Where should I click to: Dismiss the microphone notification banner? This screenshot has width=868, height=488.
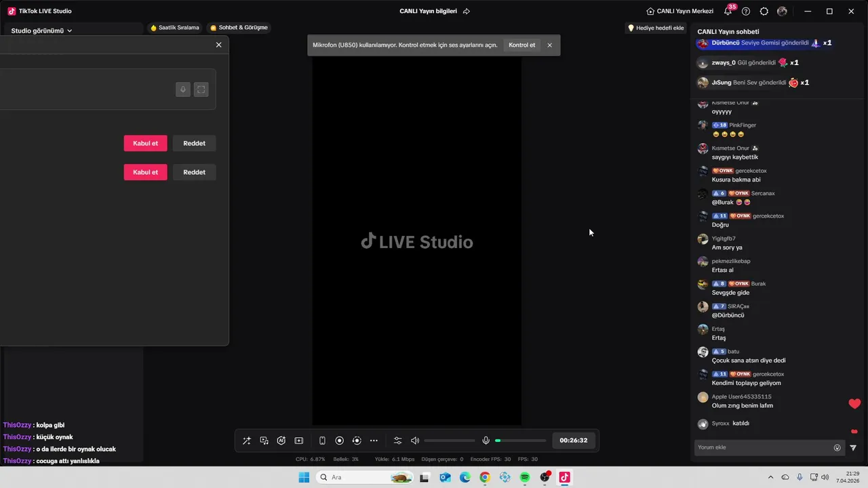(550, 45)
